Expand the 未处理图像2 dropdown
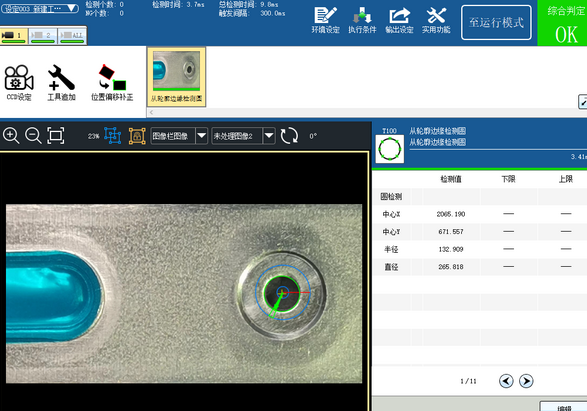This screenshot has height=411, width=587. 269,136
